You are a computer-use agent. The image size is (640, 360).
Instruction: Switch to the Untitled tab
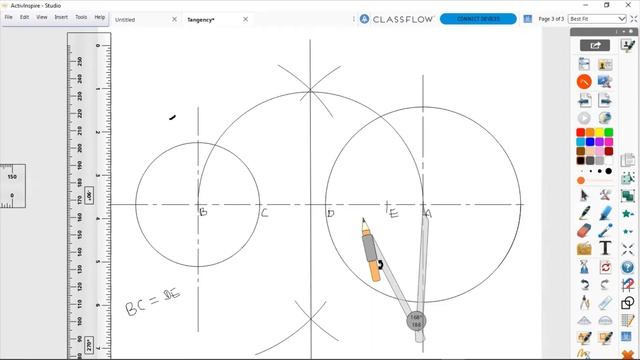coord(125,20)
